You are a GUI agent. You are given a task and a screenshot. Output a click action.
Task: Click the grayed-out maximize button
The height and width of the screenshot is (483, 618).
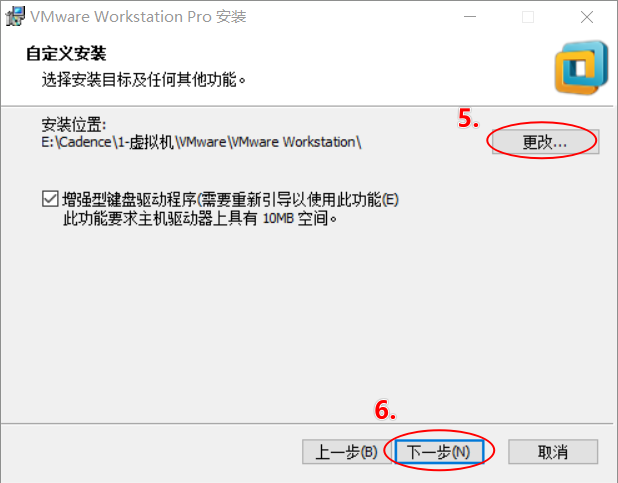click(528, 17)
